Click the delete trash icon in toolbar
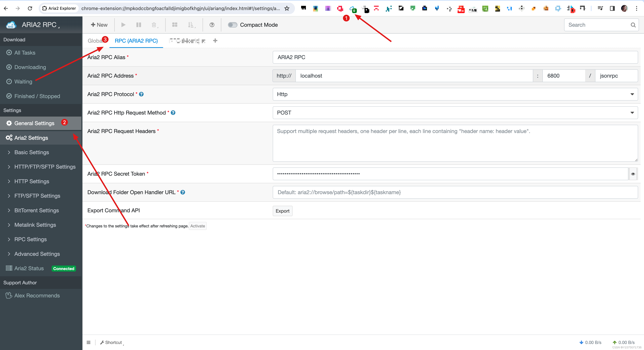644x350 pixels. 154,25
